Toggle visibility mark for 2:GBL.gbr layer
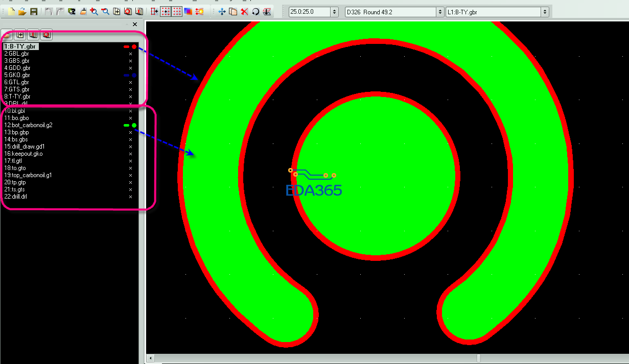Viewport: 629px width, 364px height. (x=130, y=54)
